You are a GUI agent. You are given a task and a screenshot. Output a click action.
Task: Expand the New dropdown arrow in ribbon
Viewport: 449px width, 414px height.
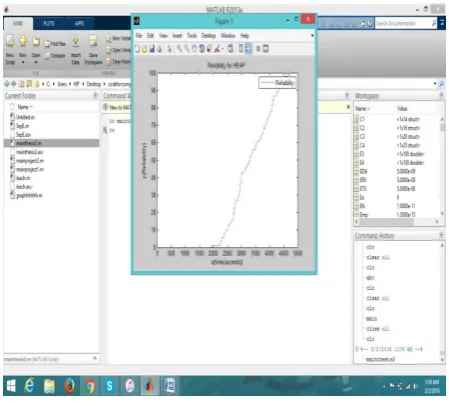pyautogui.click(x=23, y=62)
